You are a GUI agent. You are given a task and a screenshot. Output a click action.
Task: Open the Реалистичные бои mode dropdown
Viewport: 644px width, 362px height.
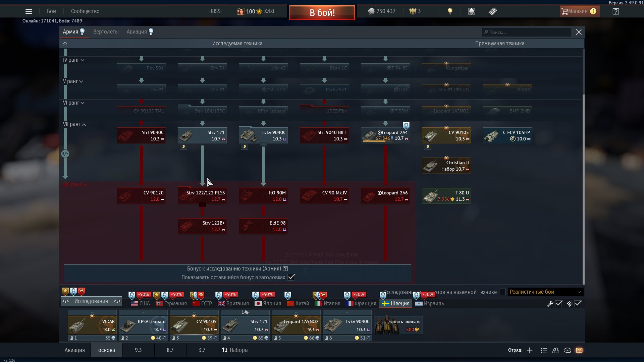545,292
